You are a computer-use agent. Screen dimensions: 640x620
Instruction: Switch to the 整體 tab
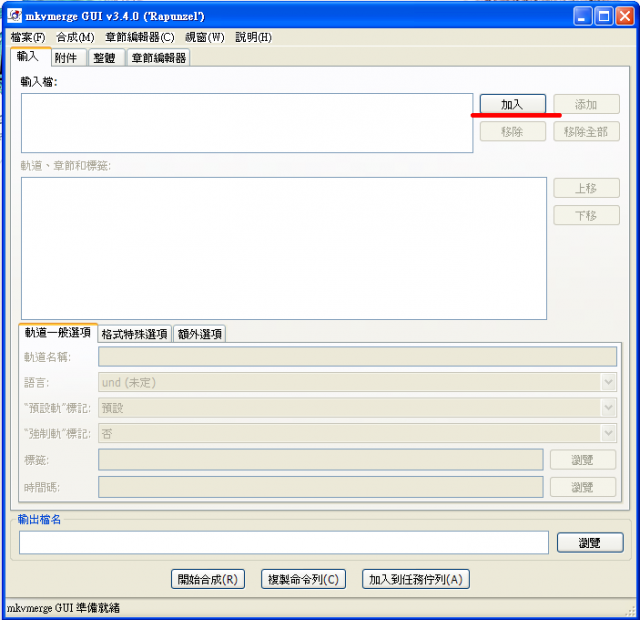pyautogui.click(x=106, y=58)
